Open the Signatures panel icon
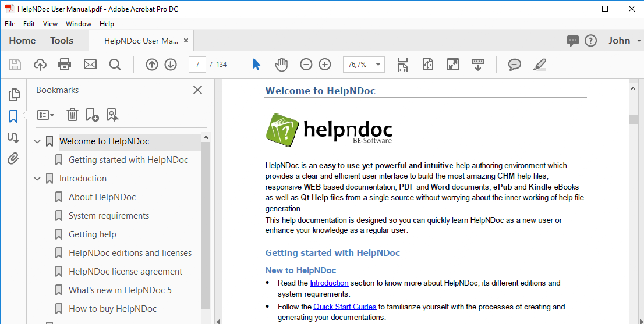The height and width of the screenshot is (324, 644). click(x=13, y=137)
